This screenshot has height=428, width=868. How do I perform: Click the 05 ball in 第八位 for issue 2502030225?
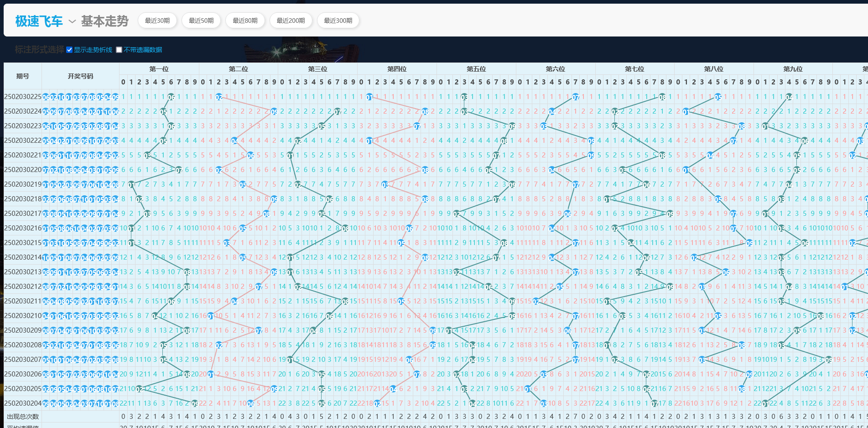tap(718, 97)
